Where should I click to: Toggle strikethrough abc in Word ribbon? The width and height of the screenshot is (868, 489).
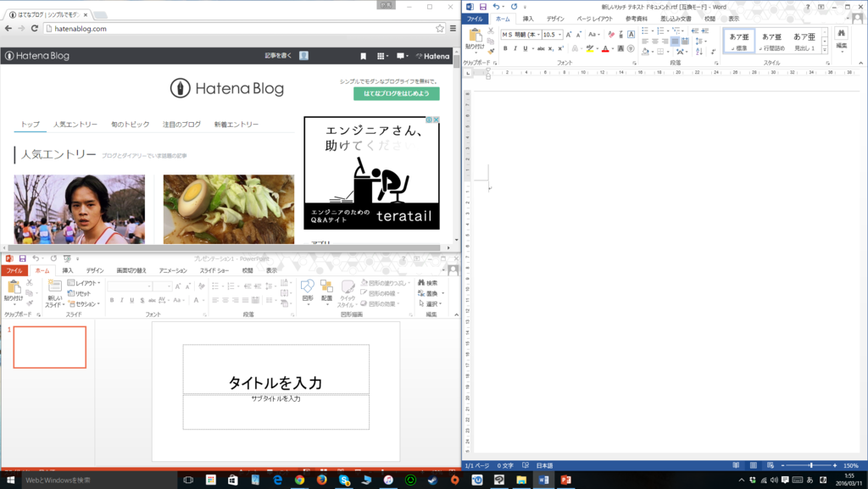(x=541, y=48)
